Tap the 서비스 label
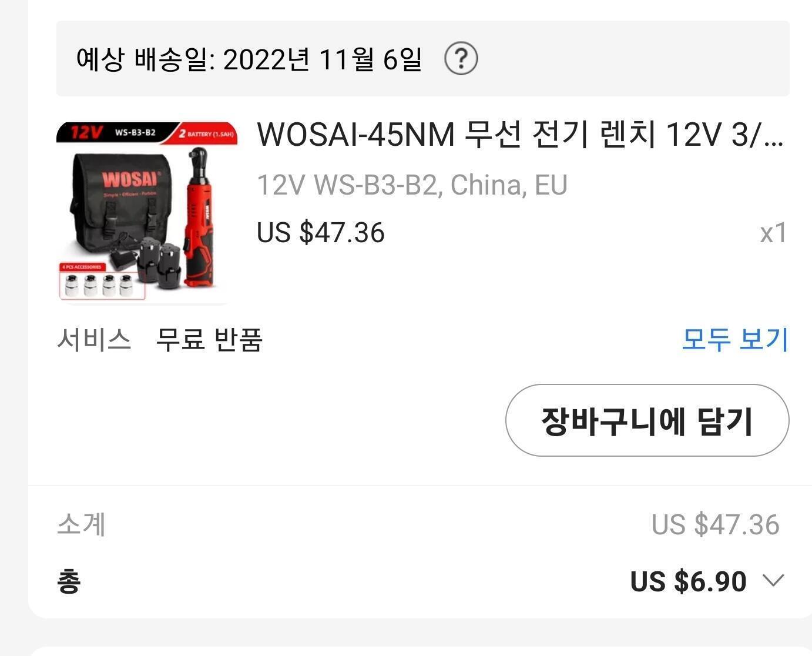 click(x=94, y=340)
